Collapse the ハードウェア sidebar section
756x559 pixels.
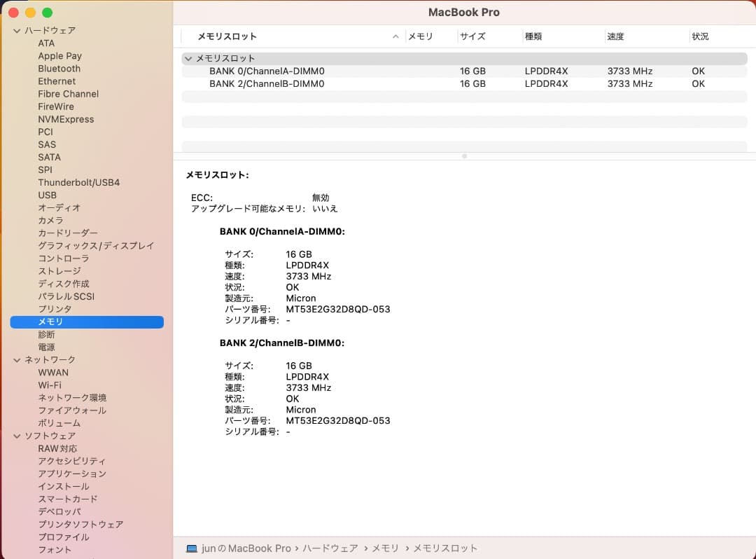[15, 30]
